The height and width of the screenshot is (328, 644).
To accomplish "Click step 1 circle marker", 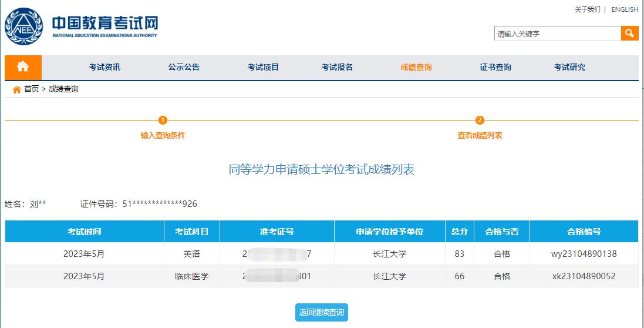I will (x=163, y=121).
